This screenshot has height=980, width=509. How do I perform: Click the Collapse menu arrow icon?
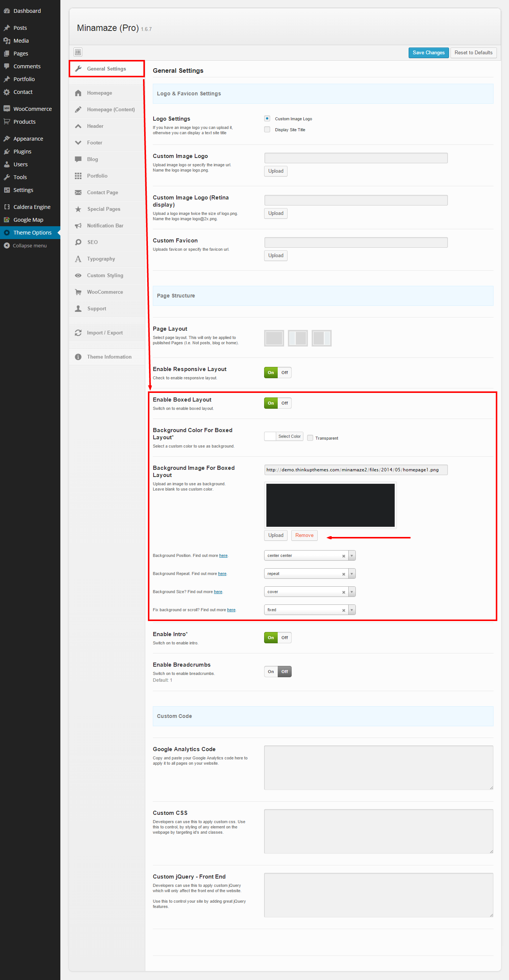(x=6, y=245)
